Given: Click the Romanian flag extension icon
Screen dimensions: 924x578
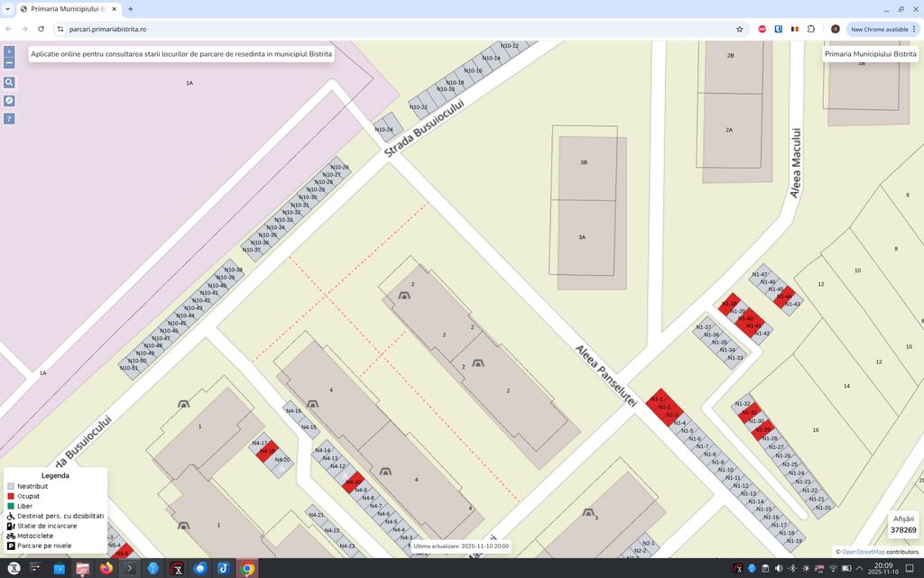Looking at the screenshot, I should point(795,29).
